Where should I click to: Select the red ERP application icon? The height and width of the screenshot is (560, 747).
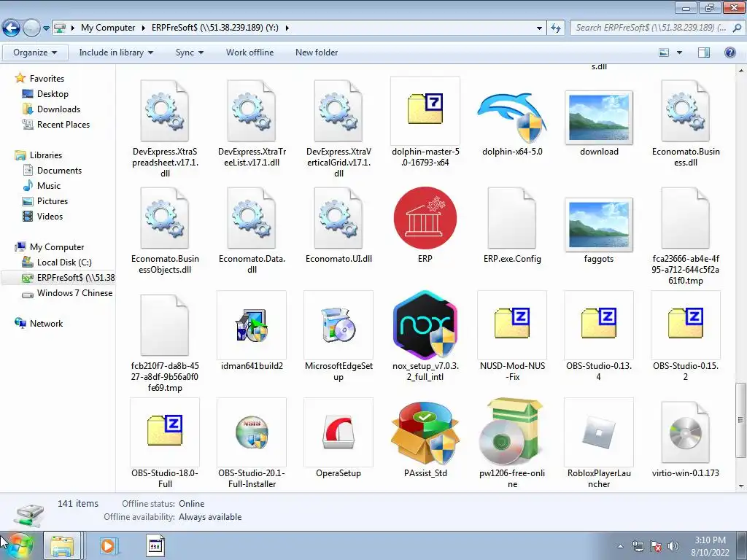[425, 218]
